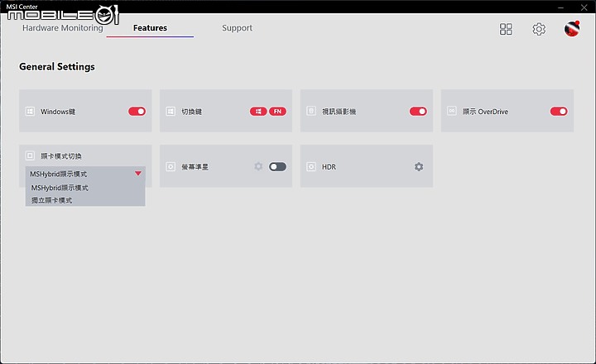
Task: Open 螢幕準星 crosshair settings gear
Action: [258, 166]
